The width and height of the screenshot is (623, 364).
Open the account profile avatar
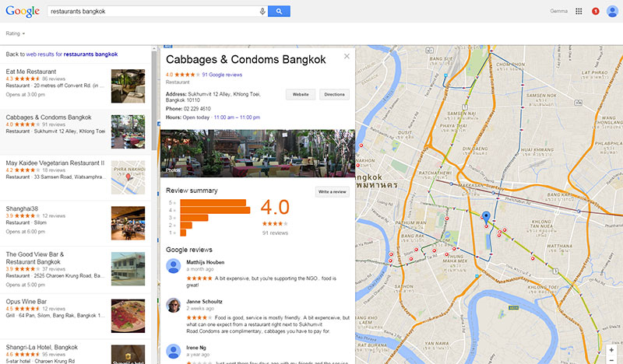click(612, 11)
